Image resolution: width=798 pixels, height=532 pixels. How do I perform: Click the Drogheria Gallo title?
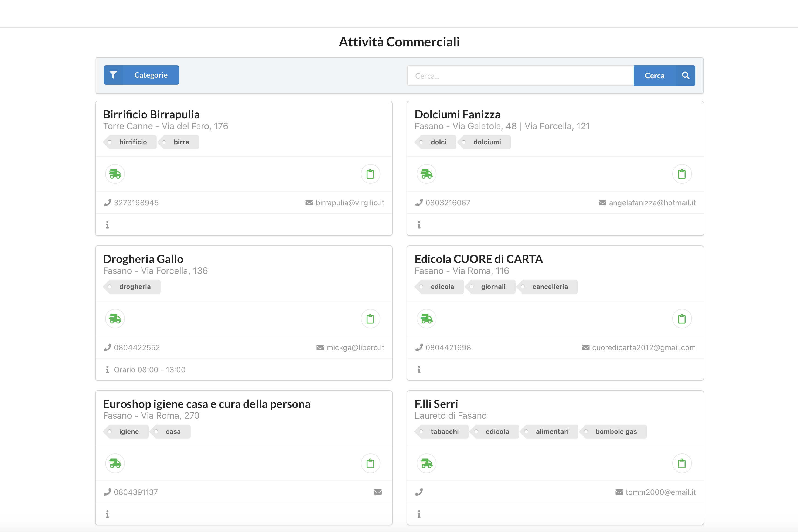coord(143,259)
